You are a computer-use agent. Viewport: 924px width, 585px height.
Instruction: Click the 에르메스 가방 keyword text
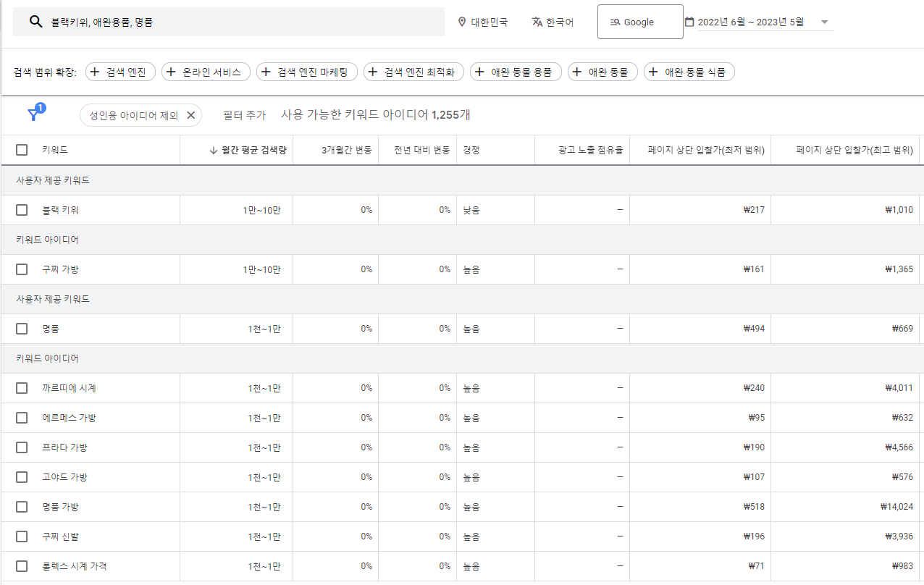[x=69, y=418]
